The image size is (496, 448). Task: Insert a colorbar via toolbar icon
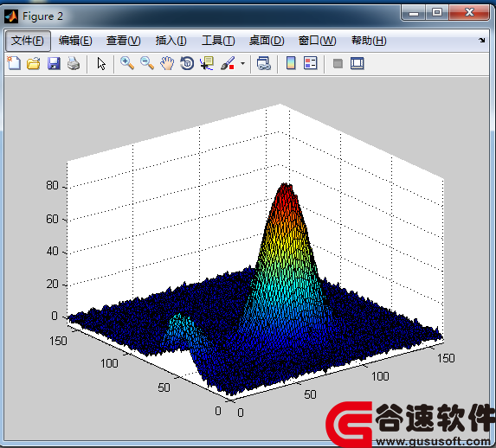pyautogui.click(x=291, y=63)
